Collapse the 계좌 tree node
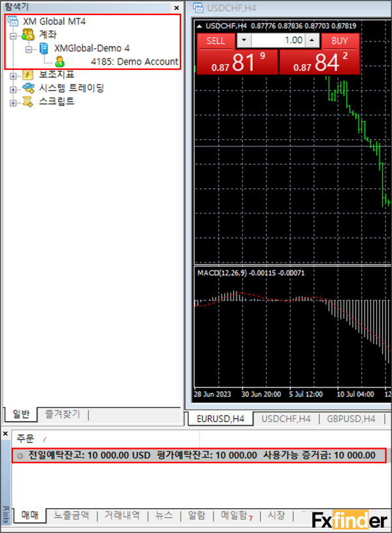The height and width of the screenshot is (533, 392). coord(13,35)
